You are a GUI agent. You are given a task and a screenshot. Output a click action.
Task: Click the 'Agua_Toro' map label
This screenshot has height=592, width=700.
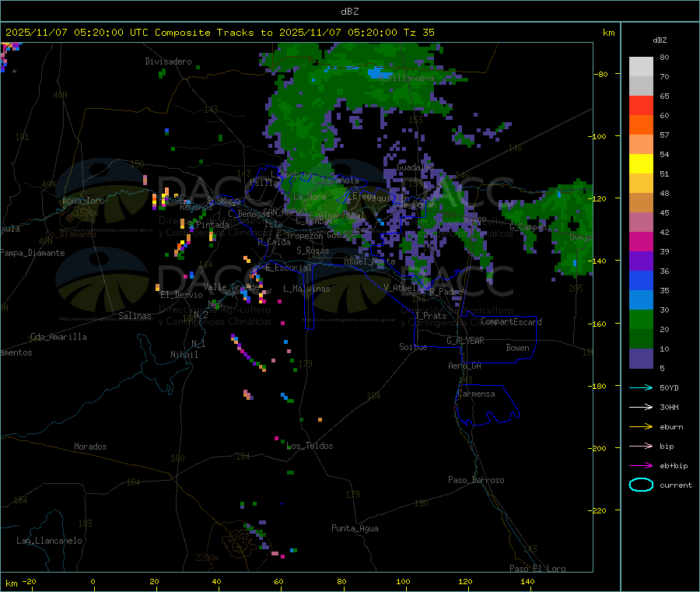83,201
